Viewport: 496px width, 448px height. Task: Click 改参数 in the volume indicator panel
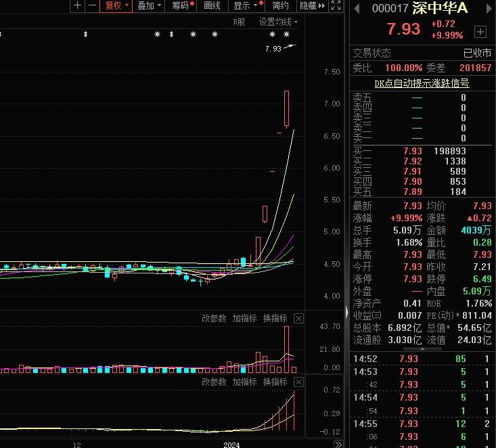click(x=214, y=318)
